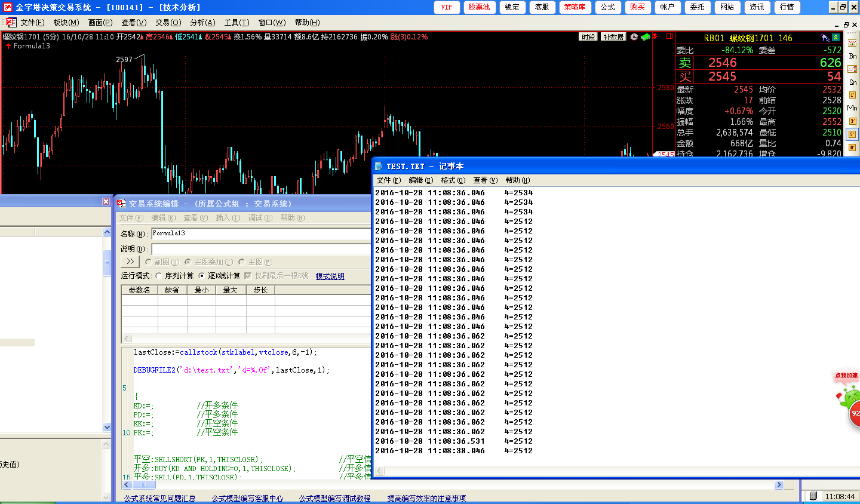Open 策略库 from the title bar
860x504 pixels.
coord(575,7)
